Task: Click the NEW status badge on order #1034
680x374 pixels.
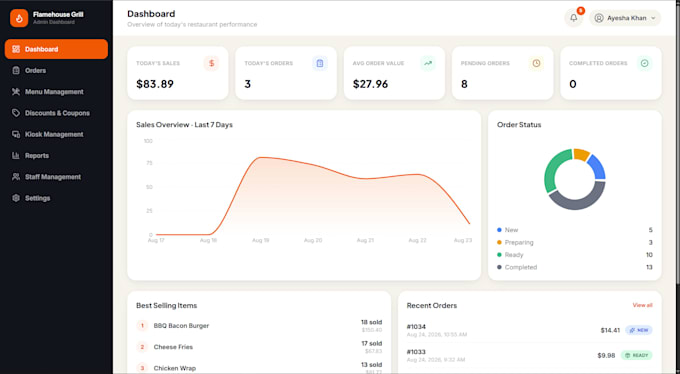Action: coord(639,330)
